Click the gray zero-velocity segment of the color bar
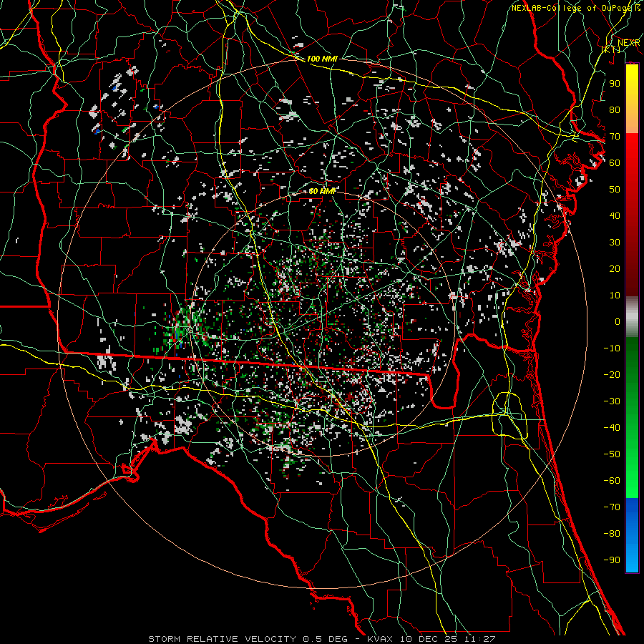This screenshot has width=644, height=644. (x=632, y=316)
